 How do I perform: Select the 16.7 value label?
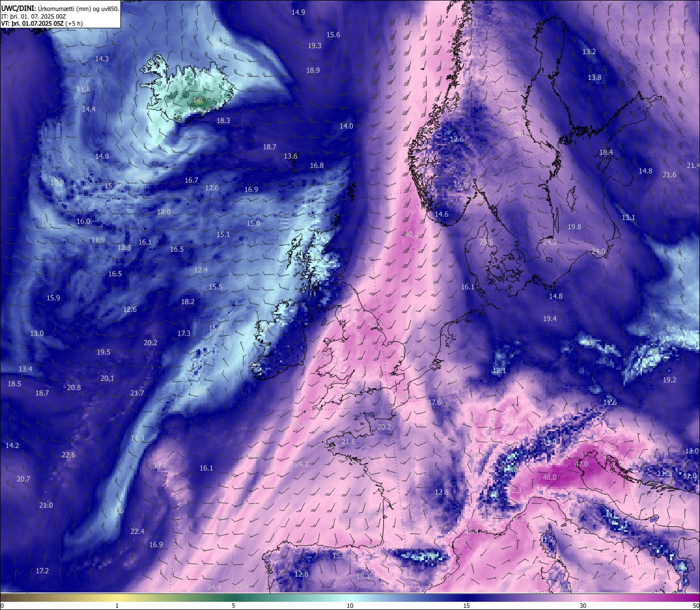tap(191, 180)
